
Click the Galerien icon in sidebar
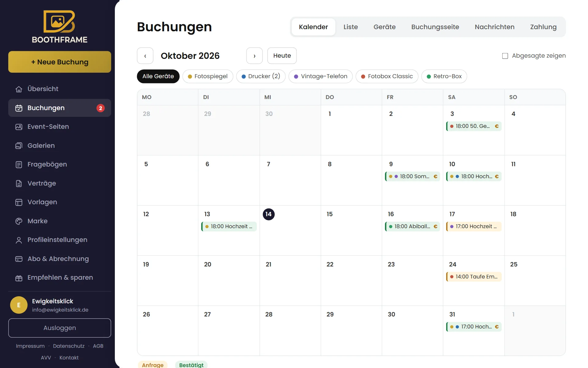tap(19, 146)
